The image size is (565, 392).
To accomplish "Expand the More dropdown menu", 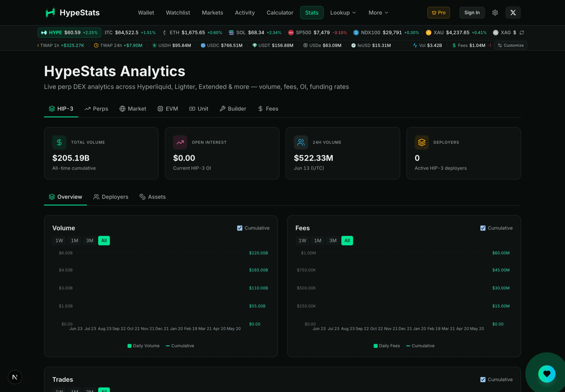I will click(378, 13).
